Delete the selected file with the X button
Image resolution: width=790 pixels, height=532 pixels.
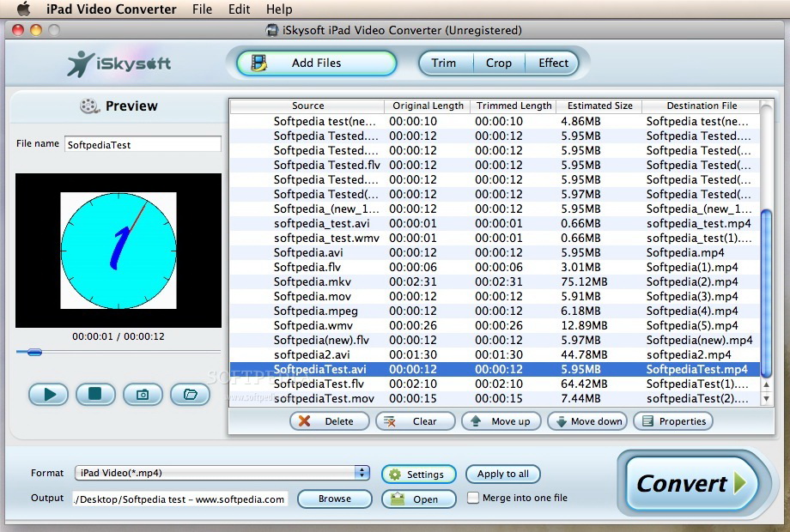coord(330,421)
